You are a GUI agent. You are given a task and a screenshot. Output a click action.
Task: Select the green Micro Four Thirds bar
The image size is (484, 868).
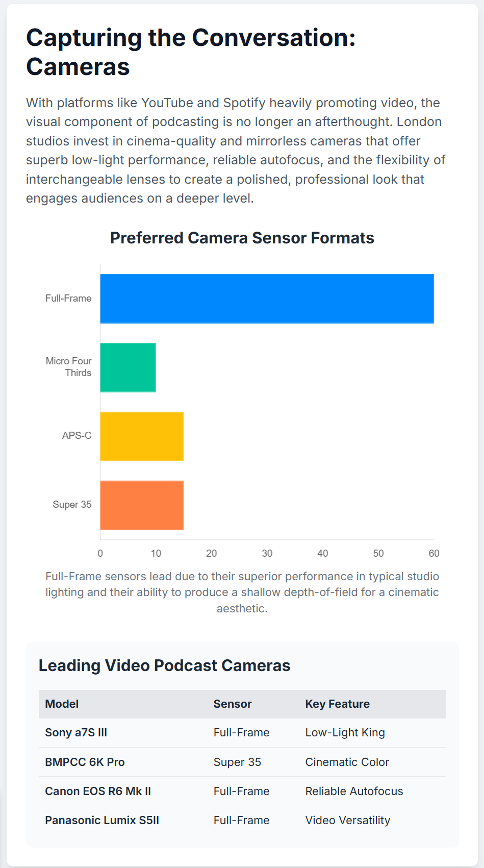point(128,367)
